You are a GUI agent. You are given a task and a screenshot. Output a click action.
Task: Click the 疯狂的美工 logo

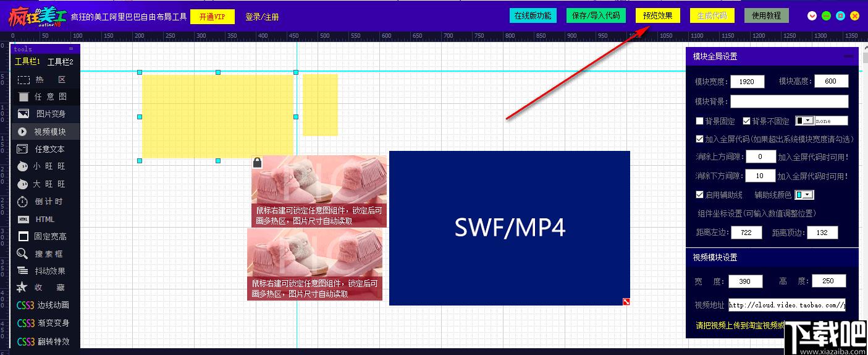point(37,16)
